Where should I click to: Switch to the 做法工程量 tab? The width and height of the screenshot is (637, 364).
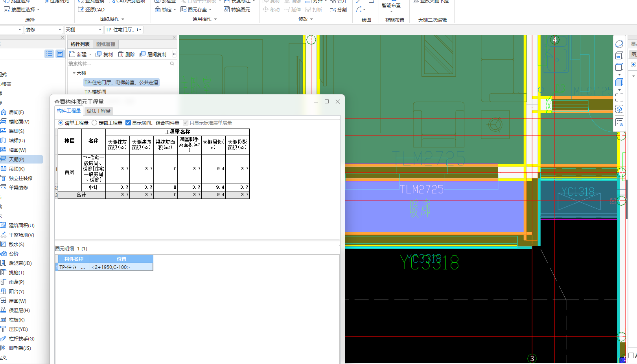(x=99, y=111)
